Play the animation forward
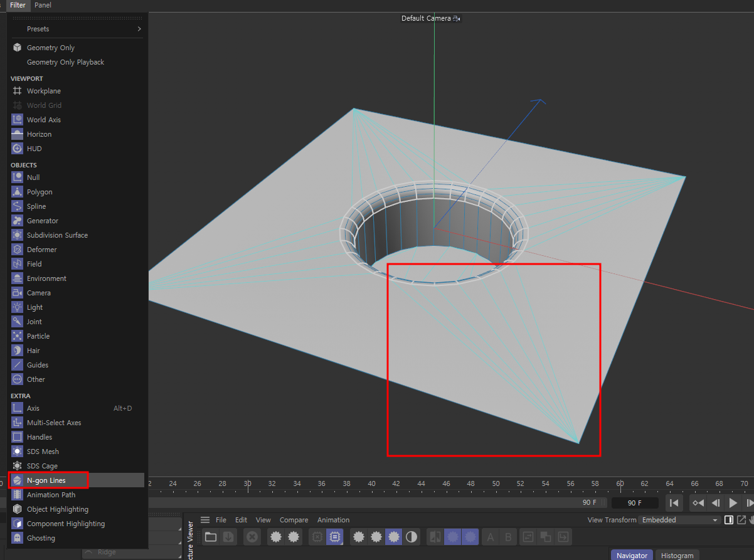This screenshot has width=754, height=560. pyautogui.click(x=733, y=503)
